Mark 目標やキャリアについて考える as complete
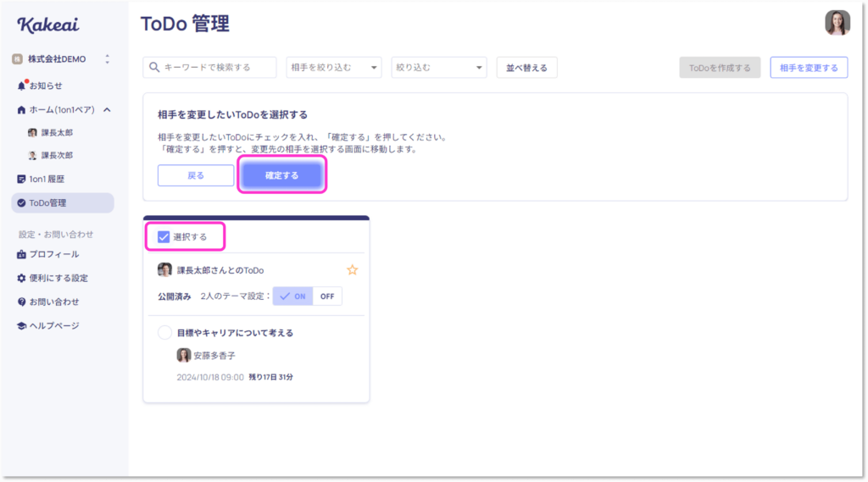This screenshot has width=868, height=482. pos(164,333)
